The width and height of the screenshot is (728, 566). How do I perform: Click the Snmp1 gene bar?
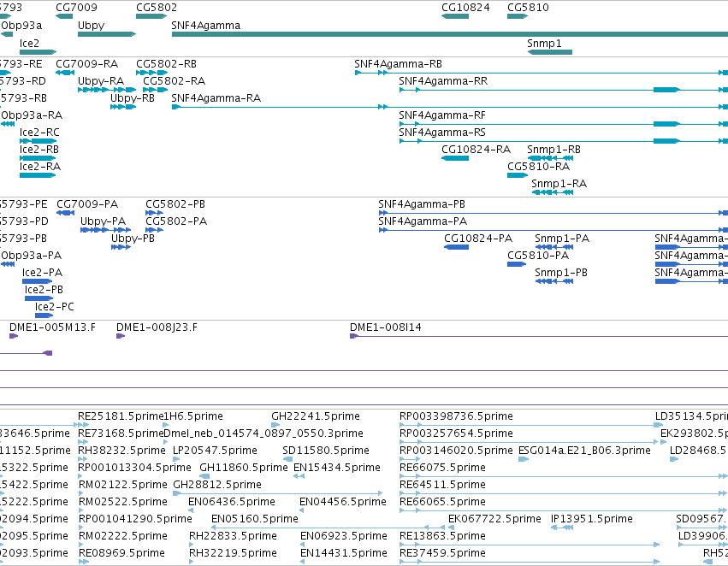coord(550,52)
